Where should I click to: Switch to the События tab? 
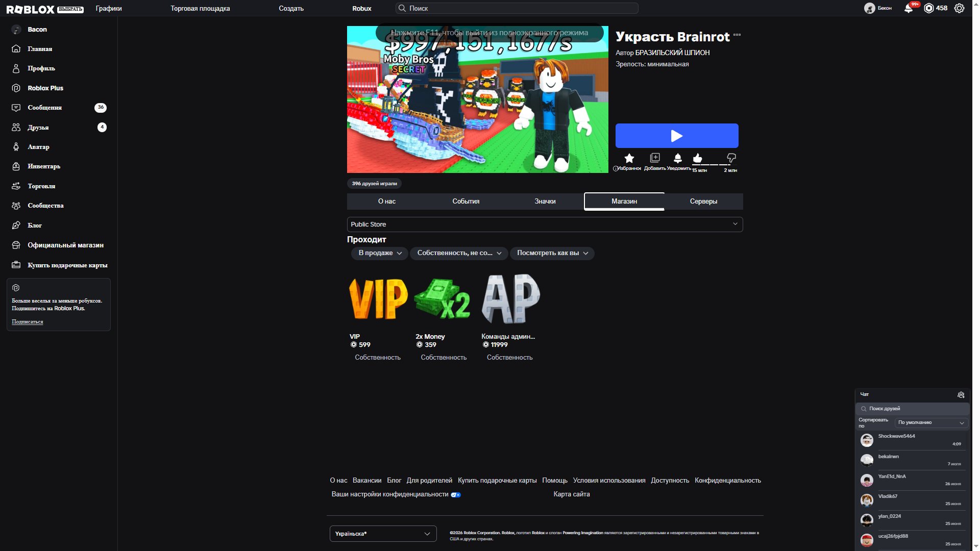point(465,202)
